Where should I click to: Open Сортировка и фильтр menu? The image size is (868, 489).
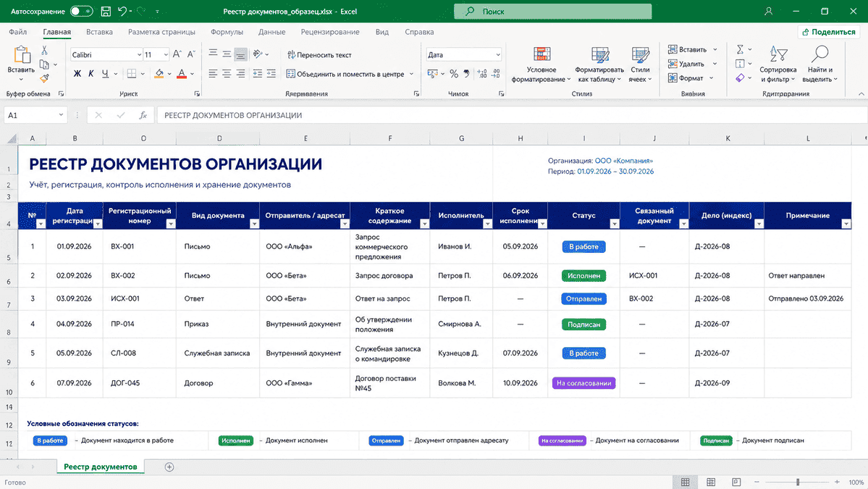[778, 64]
